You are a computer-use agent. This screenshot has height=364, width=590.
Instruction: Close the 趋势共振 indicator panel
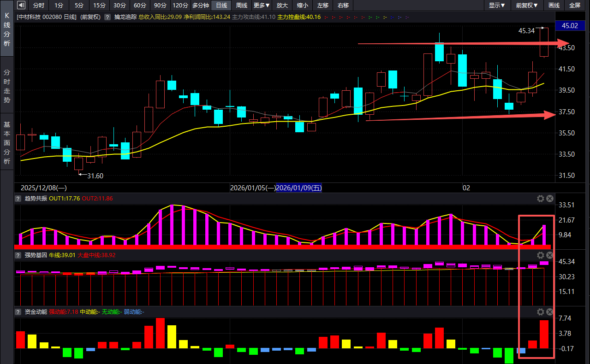tap(550, 199)
